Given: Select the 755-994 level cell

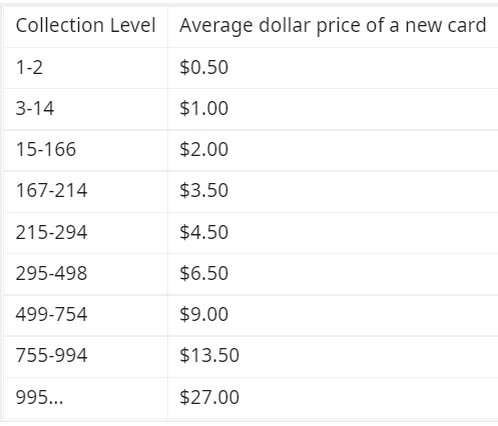Looking at the screenshot, I should pos(86,356).
